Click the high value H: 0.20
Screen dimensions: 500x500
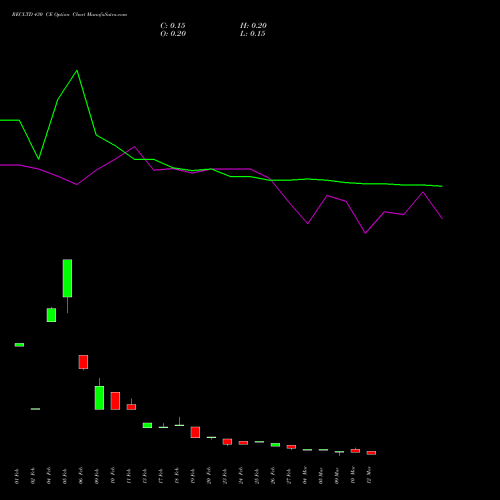[x=253, y=26]
